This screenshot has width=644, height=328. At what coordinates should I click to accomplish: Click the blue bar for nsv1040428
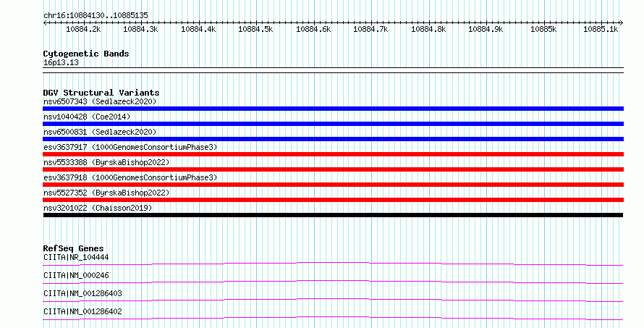pos(333,124)
